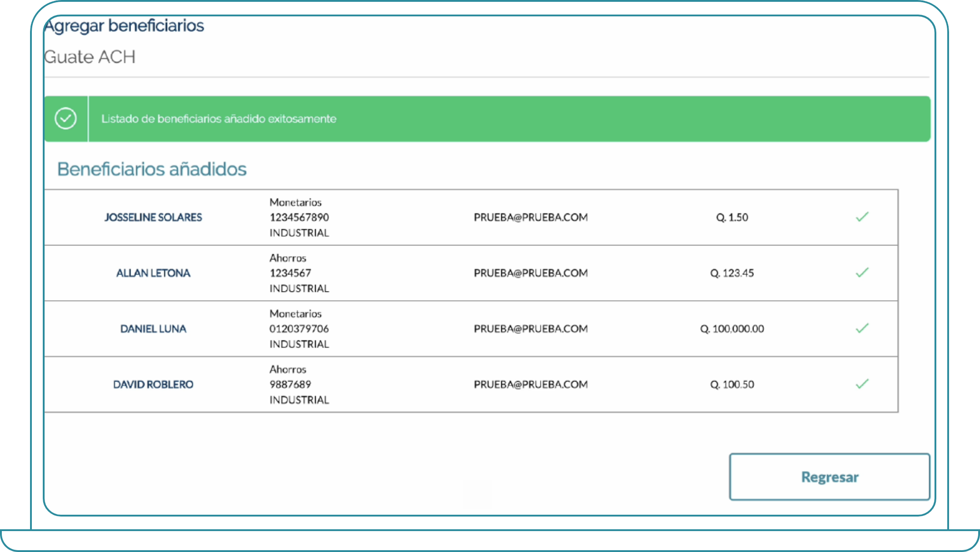Click email in DAVID ROBLERO row

click(x=530, y=385)
